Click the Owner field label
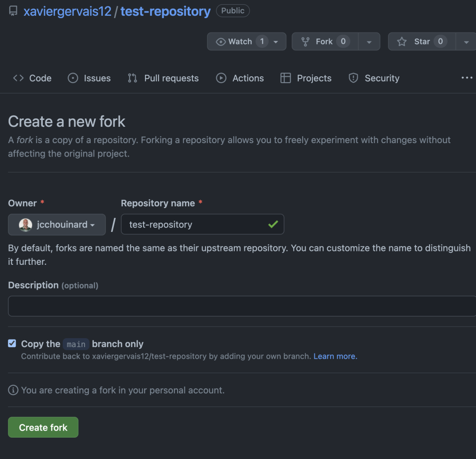Viewport: 476px width, 459px height. 22,203
